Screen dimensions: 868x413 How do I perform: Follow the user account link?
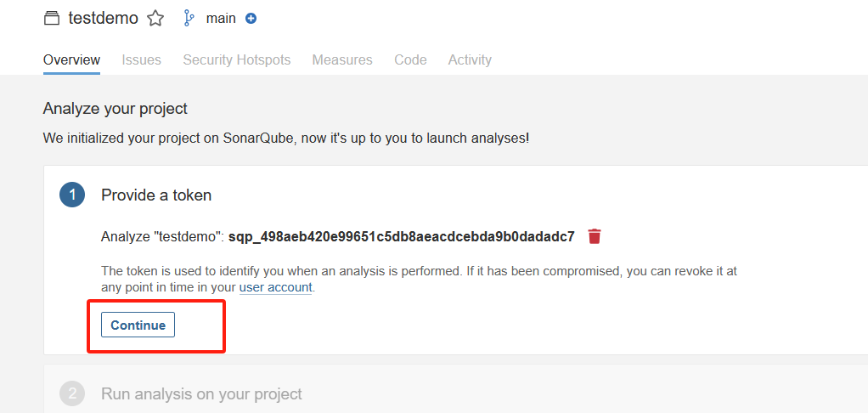click(x=276, y=288)
